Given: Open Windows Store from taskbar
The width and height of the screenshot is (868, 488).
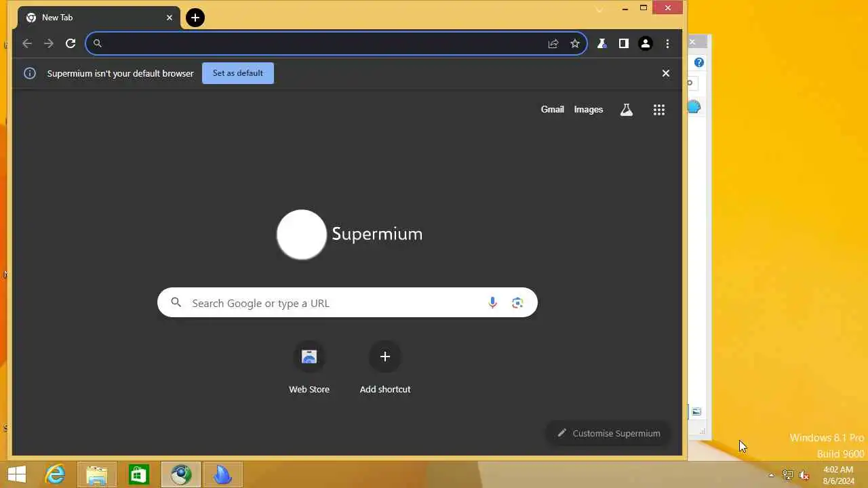Looking at the screenshot, I should (139, 474).
